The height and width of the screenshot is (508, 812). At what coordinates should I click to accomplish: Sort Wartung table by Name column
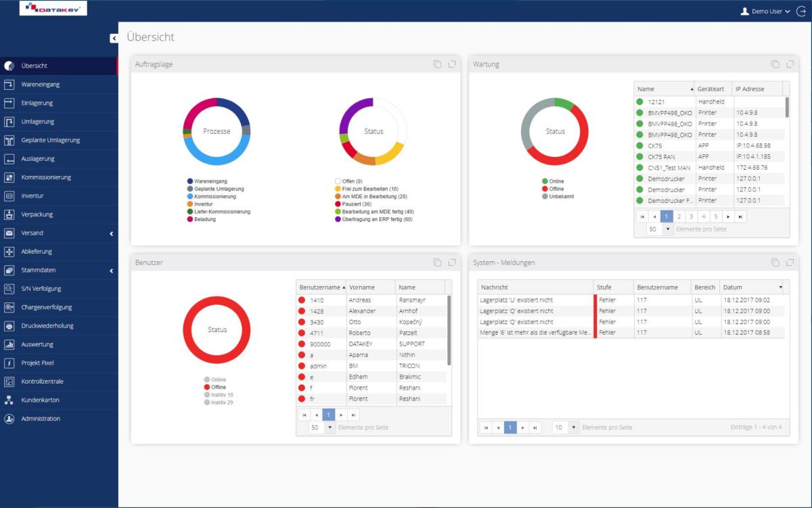pyautogui.click(x=664, y=89)
